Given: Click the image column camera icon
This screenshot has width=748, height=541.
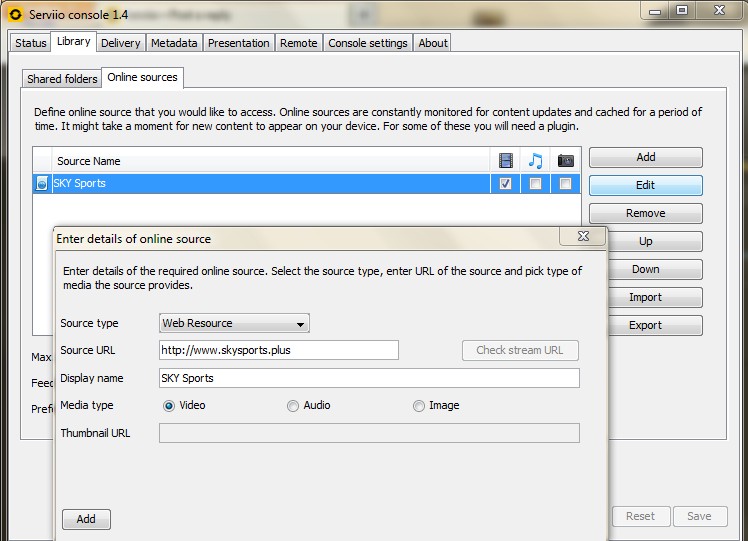Looking at the screenshot, I should click(x=565, y=160).
